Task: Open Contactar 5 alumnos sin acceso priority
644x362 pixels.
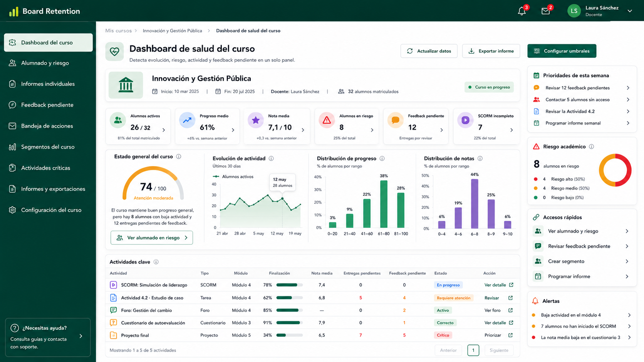Action: [x=582, y=100]
